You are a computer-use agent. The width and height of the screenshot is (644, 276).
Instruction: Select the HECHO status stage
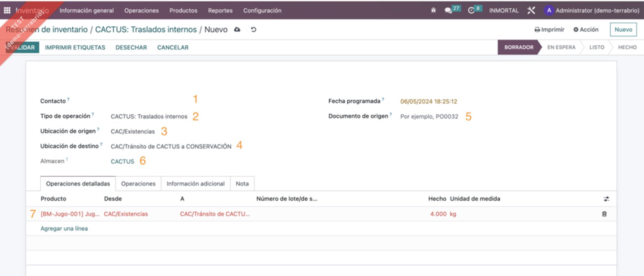[x=627, y=47]
